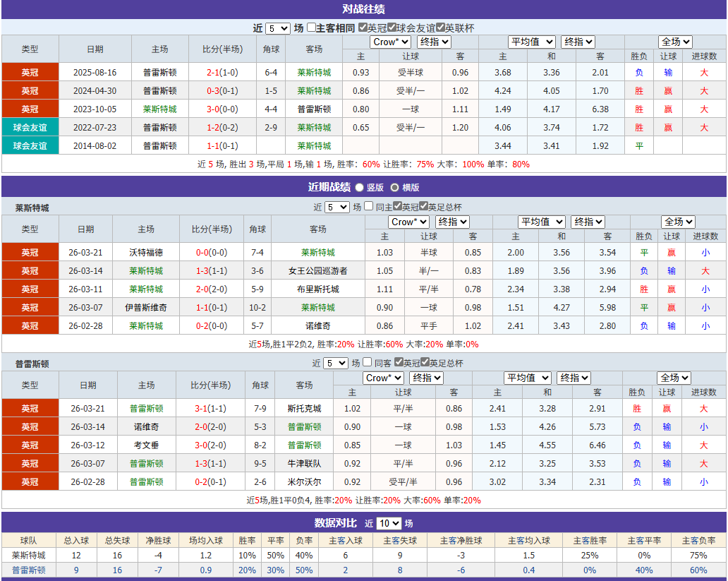Select the 竖版 radio button
Viewport: 728px width, 581px height.
tap(359, 188)
